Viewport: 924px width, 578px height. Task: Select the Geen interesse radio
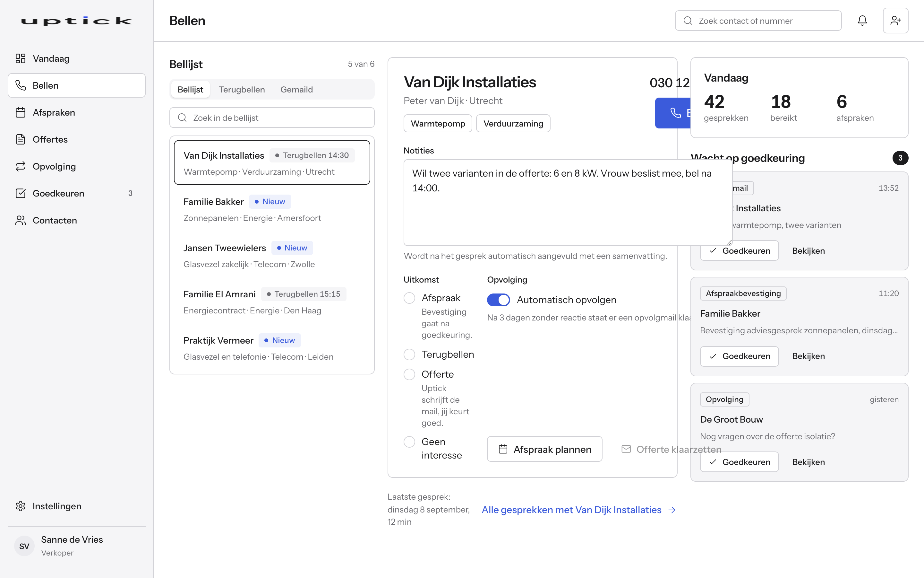(409, 442)
